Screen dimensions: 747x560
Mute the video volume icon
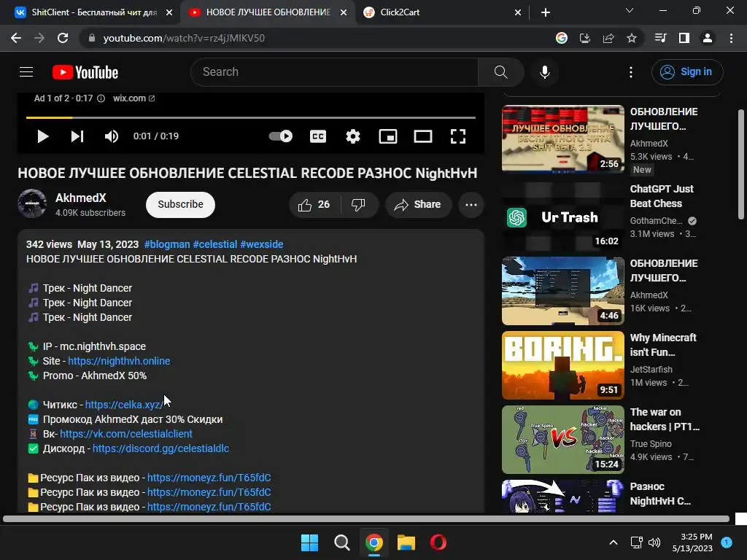(112, 136)
